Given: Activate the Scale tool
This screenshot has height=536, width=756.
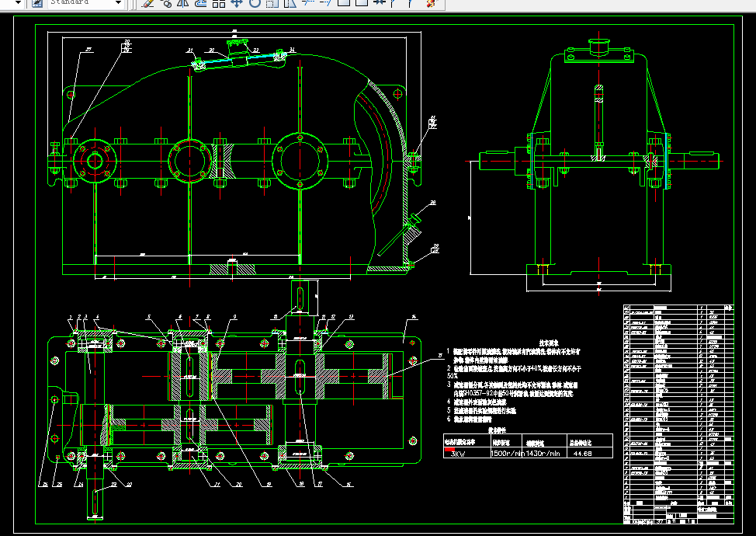Looking at the screenshot, I should [271, 3].
